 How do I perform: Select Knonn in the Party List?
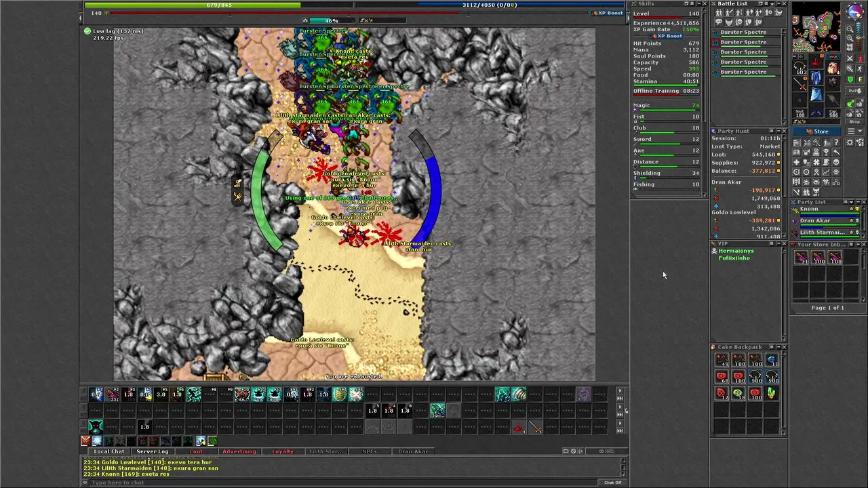[827, 209]
